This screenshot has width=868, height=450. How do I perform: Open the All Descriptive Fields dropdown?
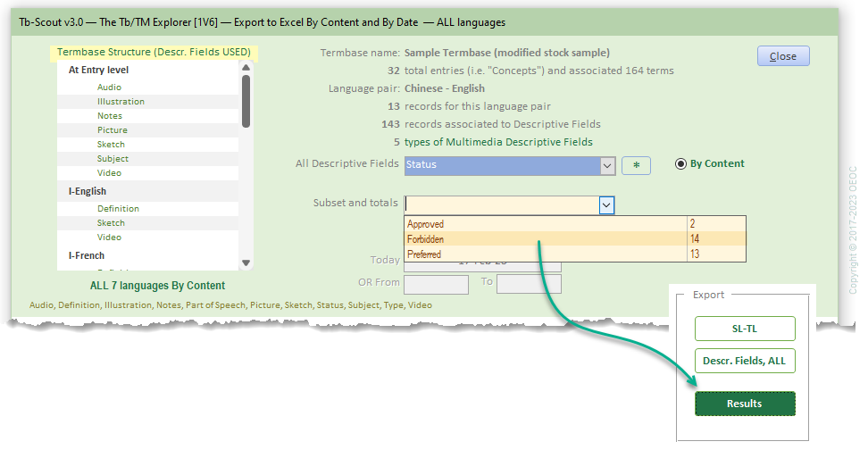point(607,165)
